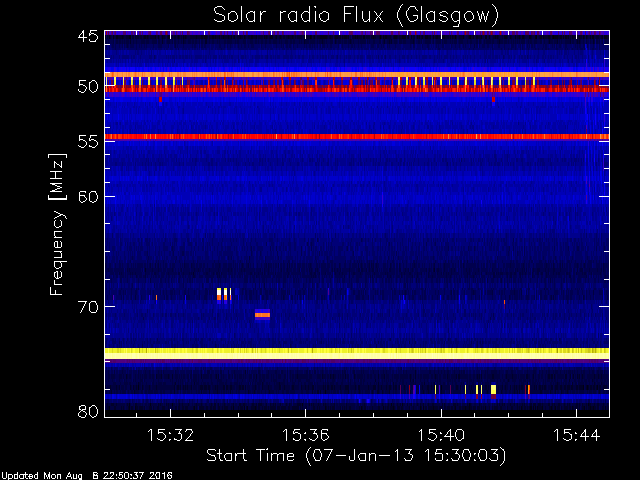Click the orange band just above 50 MHz
Screen dimensions: 640x480
[357, 75]
